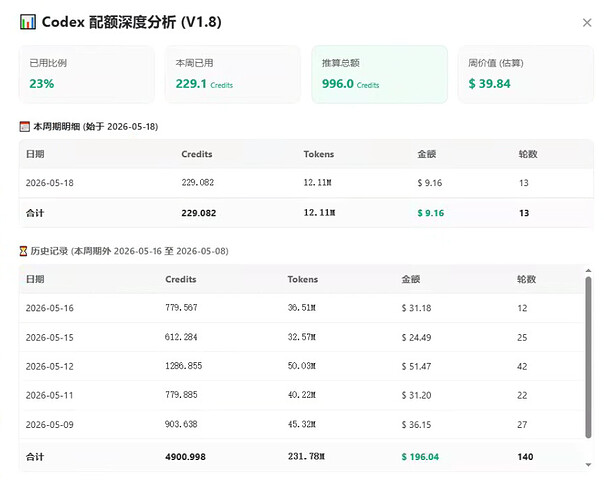Click the 612.284 credits value
Image resolution: width=604 pixels, height=500 pixels.
[181, 337]
